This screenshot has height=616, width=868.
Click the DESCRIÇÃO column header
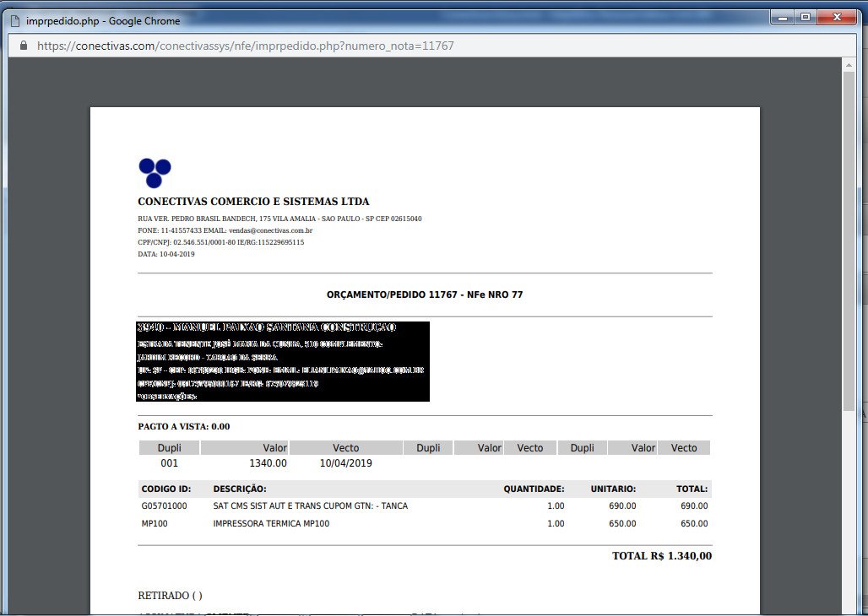pos(240,489)
